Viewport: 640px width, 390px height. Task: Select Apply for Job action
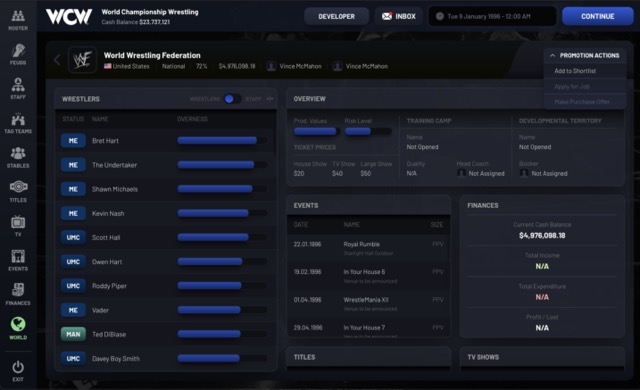coord(585,86)
